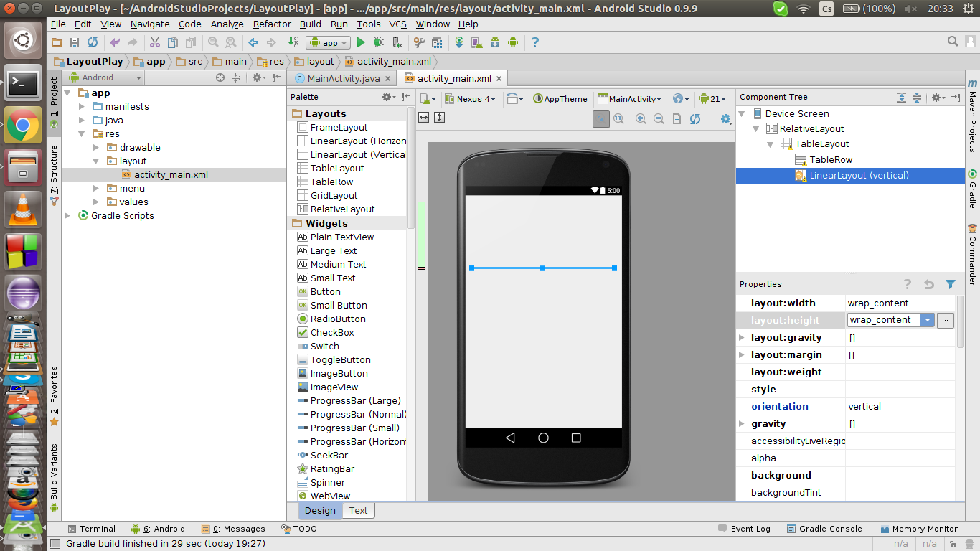This screenshot has width=980, height=551.
Task: Refresh the layout preview rendering
Action: coord(695,118)
